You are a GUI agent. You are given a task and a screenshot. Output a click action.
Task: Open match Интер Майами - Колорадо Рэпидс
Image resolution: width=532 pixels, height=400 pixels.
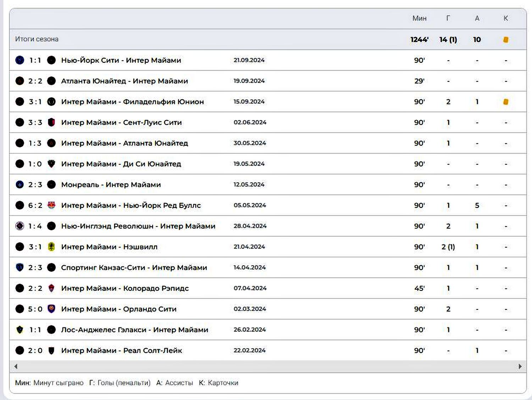click(125, 288)
